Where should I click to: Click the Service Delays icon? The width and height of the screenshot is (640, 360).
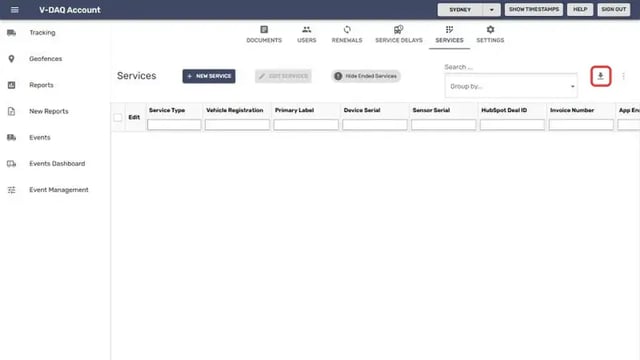click(x=398, y=29)
